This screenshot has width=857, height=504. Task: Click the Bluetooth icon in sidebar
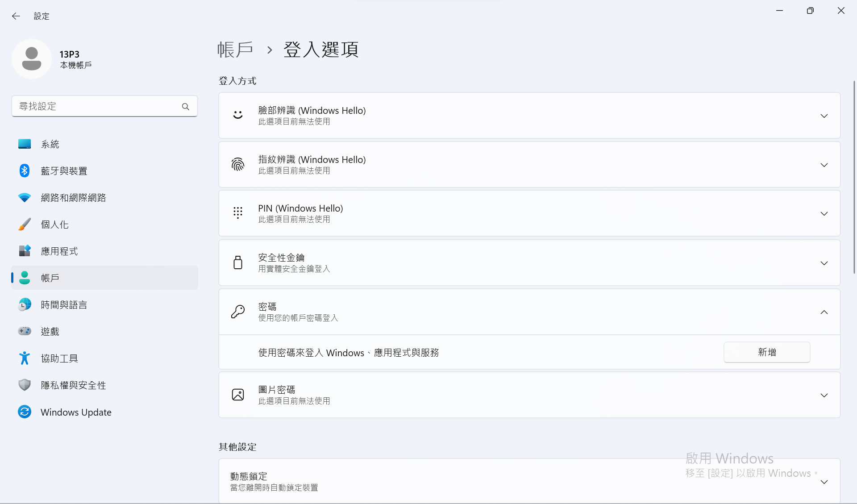click(x=25, y=171)
